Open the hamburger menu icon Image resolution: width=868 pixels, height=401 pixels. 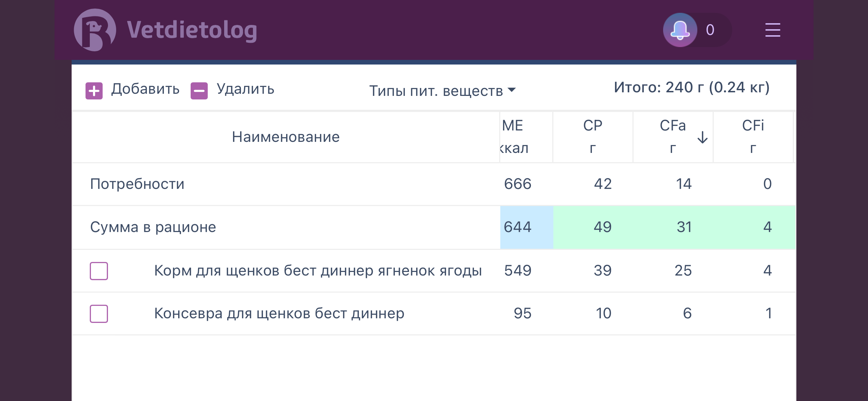click(x=773, y=30)
